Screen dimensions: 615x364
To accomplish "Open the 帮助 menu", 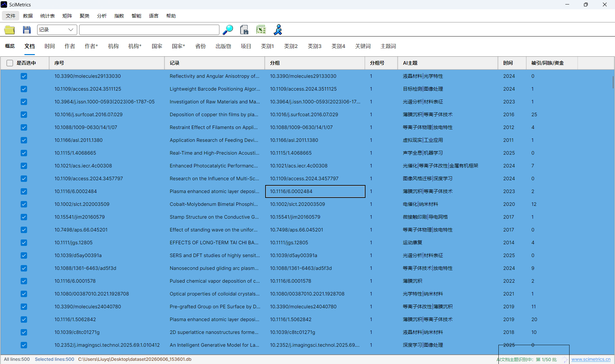I will [171, 16].
